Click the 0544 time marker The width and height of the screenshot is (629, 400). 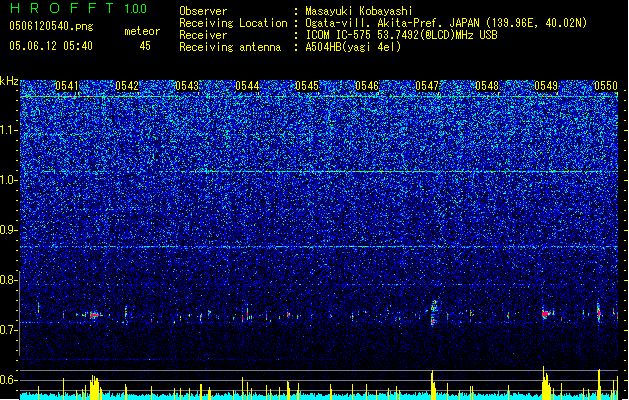click(x=247, y=86)
